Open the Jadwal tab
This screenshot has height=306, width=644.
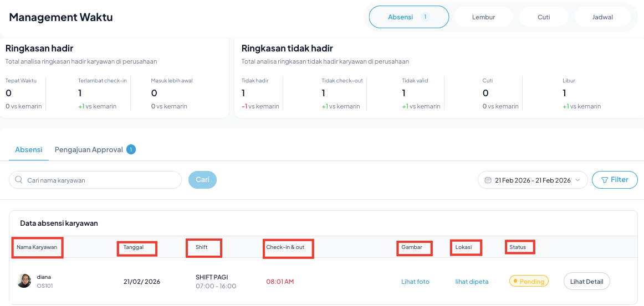[x=602, y=17]
